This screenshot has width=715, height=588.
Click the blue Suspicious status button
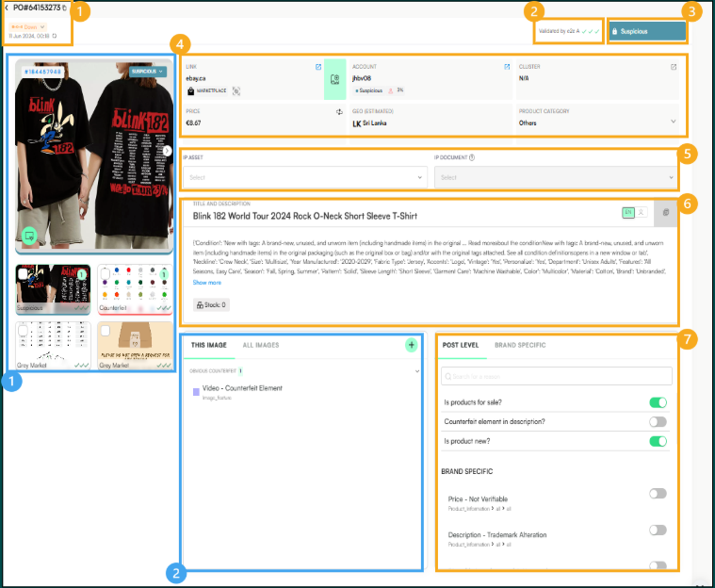[x=647, y=31]
